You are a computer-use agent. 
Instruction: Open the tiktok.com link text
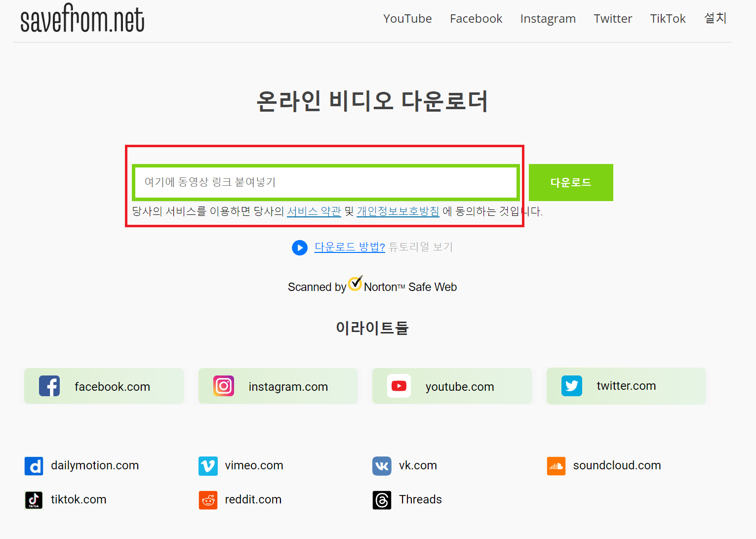coord(79,499)
